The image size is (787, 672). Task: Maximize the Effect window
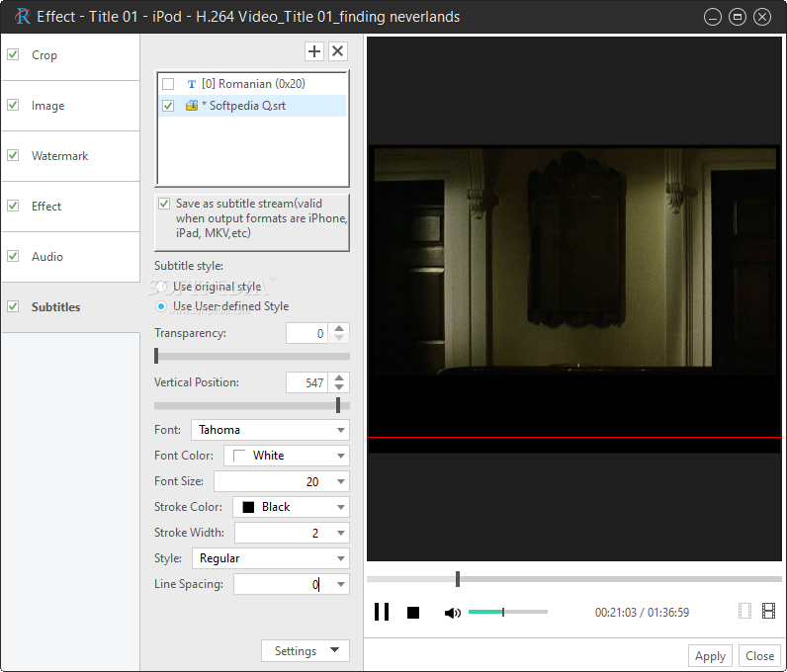click(x=738, y=17)
